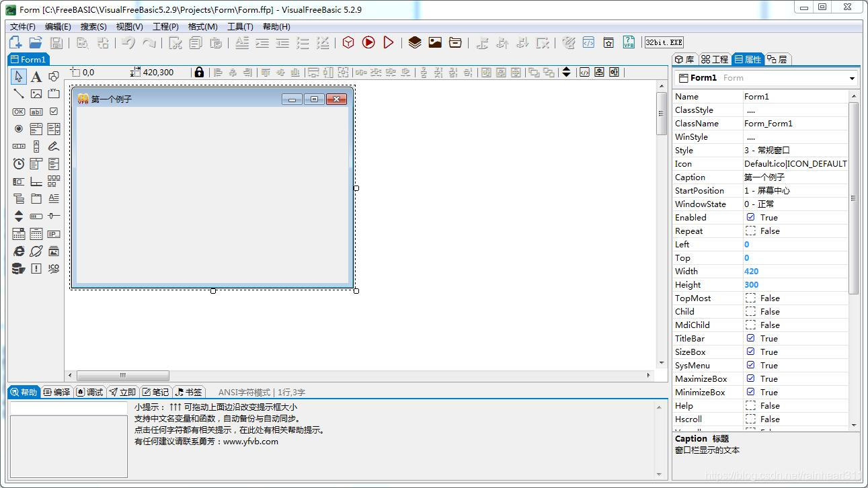
Task: Select the Label text tool (A)
Action: (x=36, y=77)
